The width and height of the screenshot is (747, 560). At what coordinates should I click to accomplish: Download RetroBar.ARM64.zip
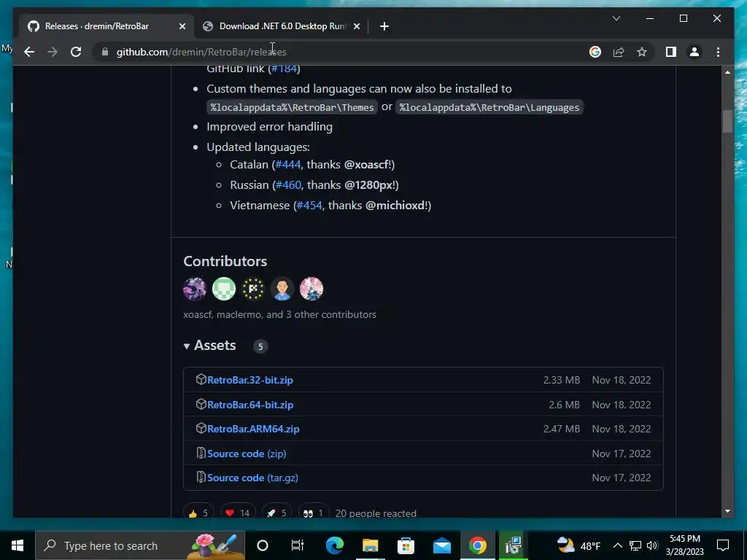[x=253, y=429]
